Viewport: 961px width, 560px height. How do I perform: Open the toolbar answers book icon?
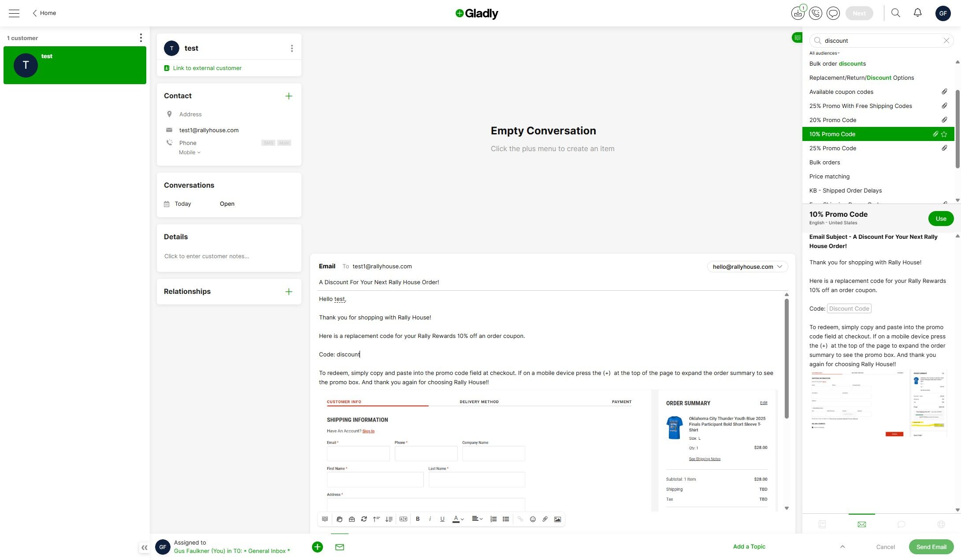(x=325, y=519)
